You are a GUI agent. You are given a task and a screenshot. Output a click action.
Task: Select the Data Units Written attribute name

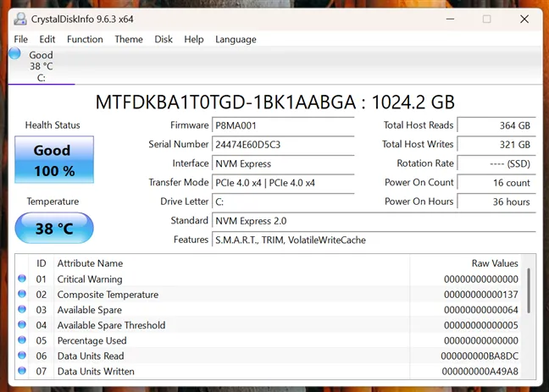pyautogui.click(x=96, y=372)
